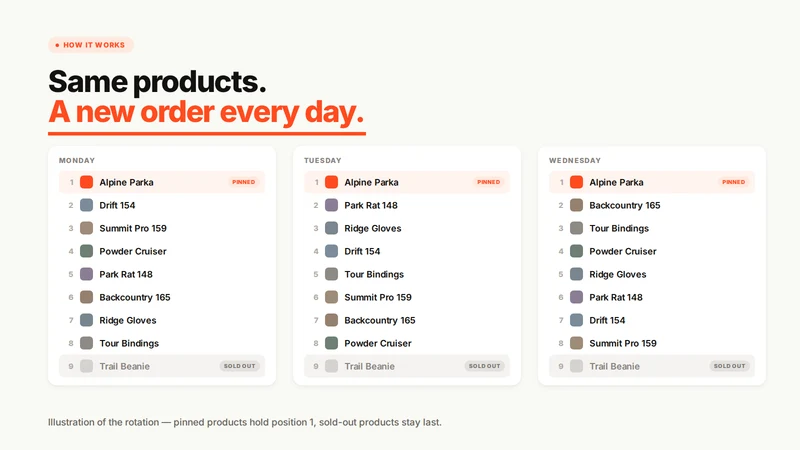
Task: Select Trail Beanie in the Monday list
Action: tap(162, 366)
